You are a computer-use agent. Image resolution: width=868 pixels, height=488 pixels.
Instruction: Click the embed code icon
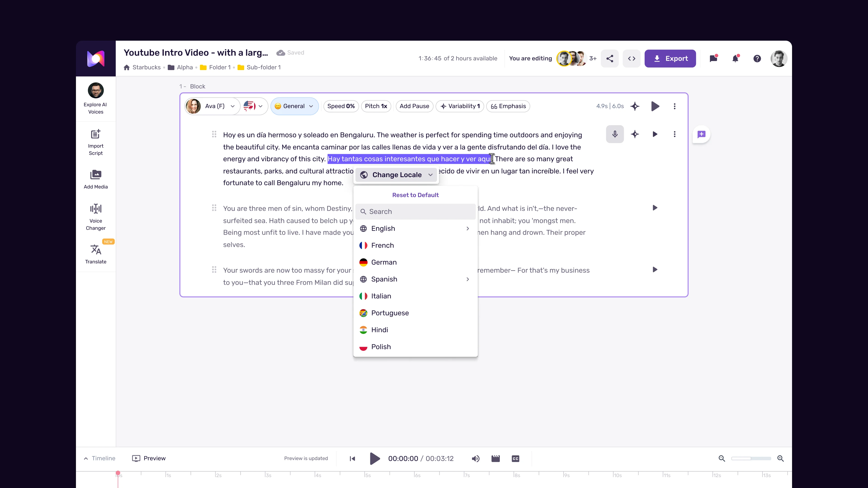tap(632, 59)
